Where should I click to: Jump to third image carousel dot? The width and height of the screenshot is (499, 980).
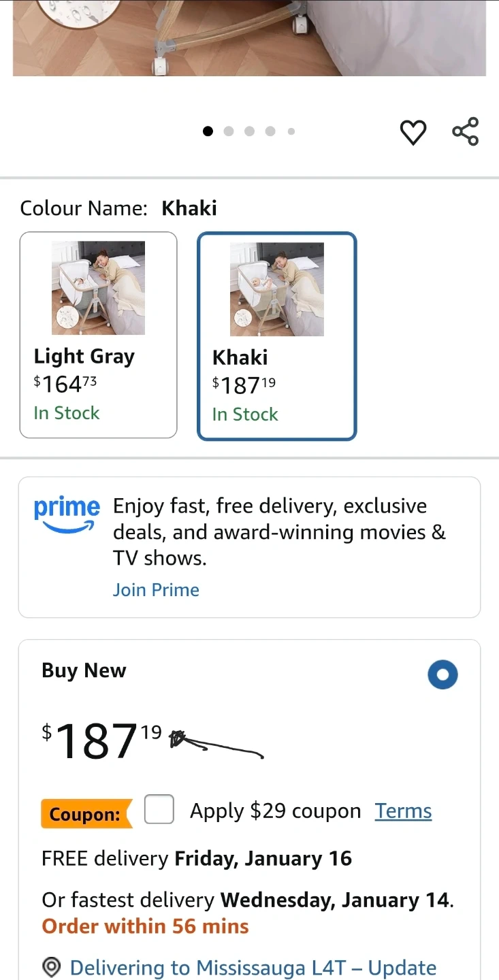coord(250,131)
